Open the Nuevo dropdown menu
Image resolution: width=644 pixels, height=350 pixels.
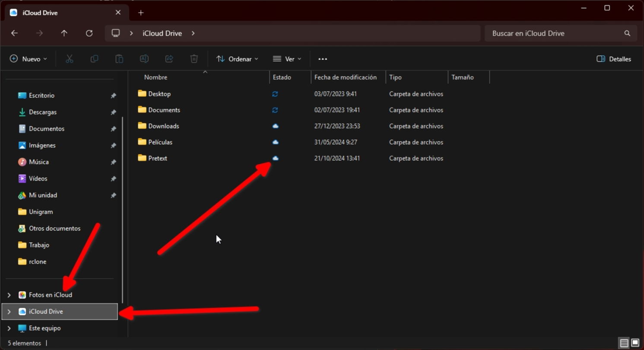pyautogui.click(x=29, y=59)
